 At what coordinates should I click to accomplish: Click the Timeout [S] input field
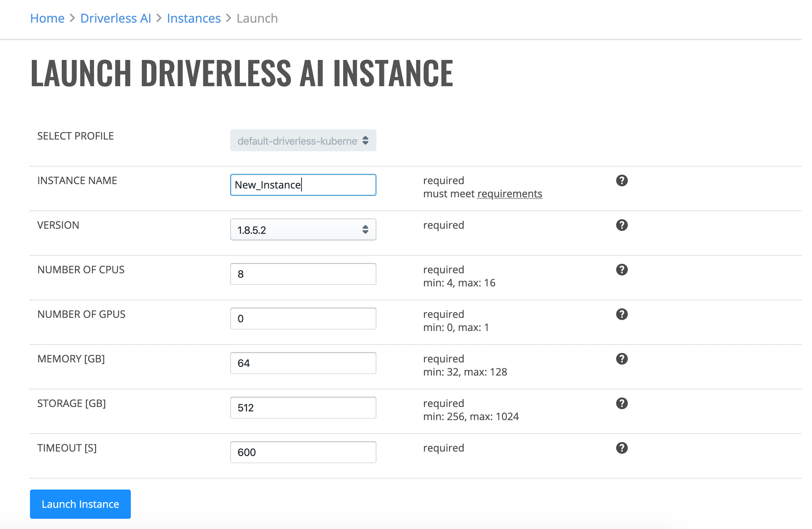coord(303,452)
